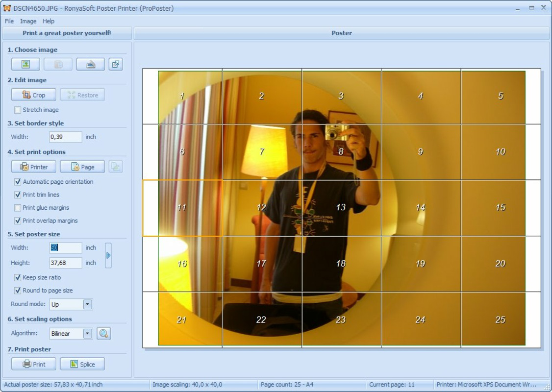The width and height of the screenshot is (552, 392).
Task: Select poster page 3 tile
Action: tap(342, 96)
